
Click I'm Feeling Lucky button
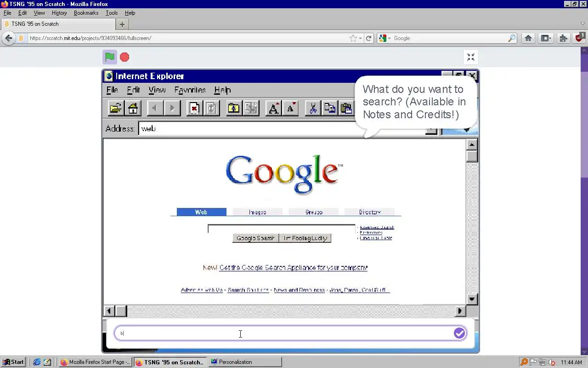click(x=305, y=238)
